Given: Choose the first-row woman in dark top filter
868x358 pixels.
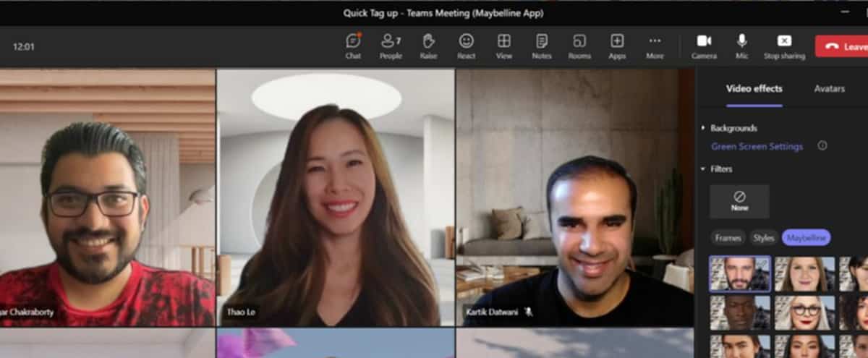Looking at the screenshot, I should tap(804, 274).
